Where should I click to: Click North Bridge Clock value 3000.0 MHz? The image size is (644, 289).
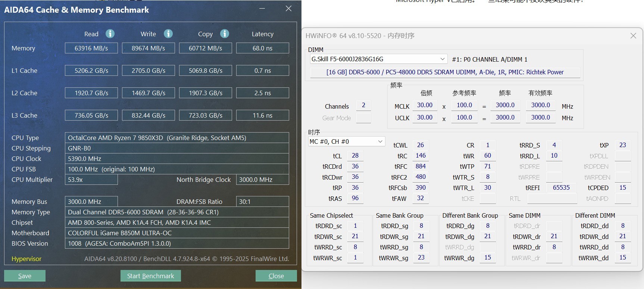tap(263, 180)
